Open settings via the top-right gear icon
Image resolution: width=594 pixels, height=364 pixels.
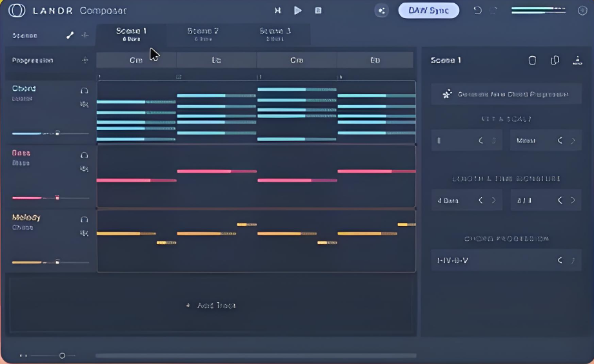coord(582,10)
